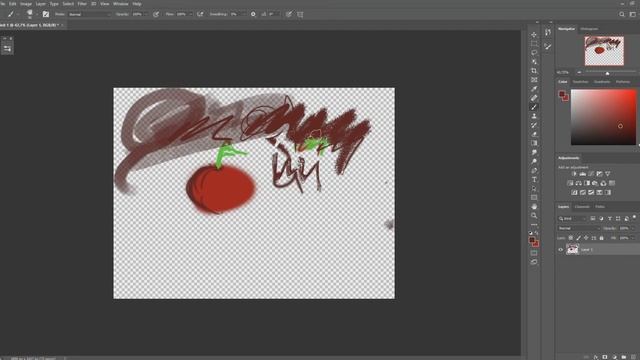Screen dimensions: 640x360
Task: Select the Clone Stamp tool
Action: click(534, 116)
